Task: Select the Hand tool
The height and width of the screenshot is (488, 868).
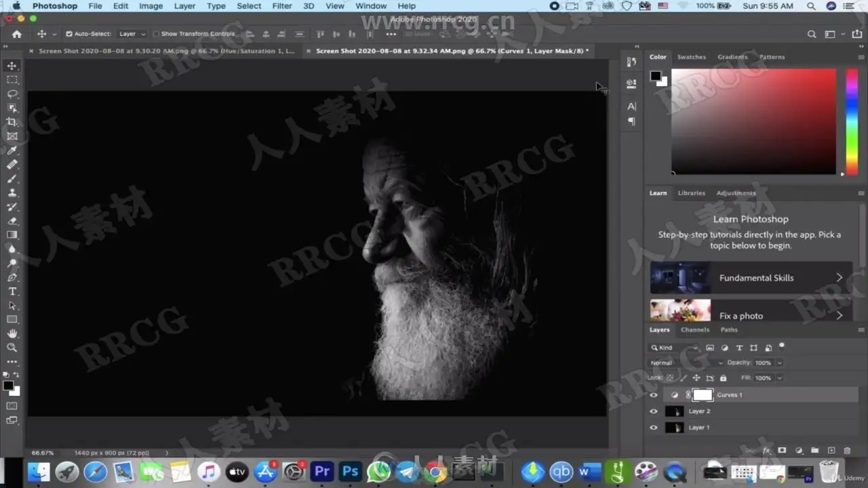Action: [x=12, y=333]
